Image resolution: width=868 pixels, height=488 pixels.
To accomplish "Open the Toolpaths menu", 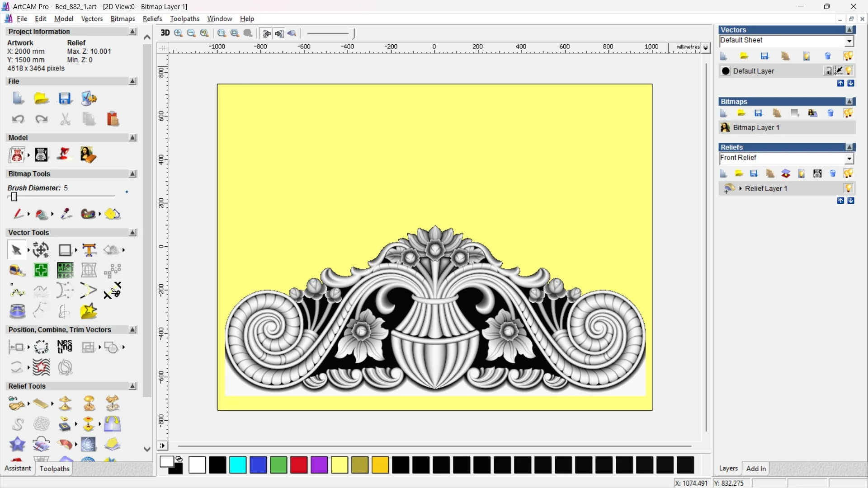I will pos(184,19).
